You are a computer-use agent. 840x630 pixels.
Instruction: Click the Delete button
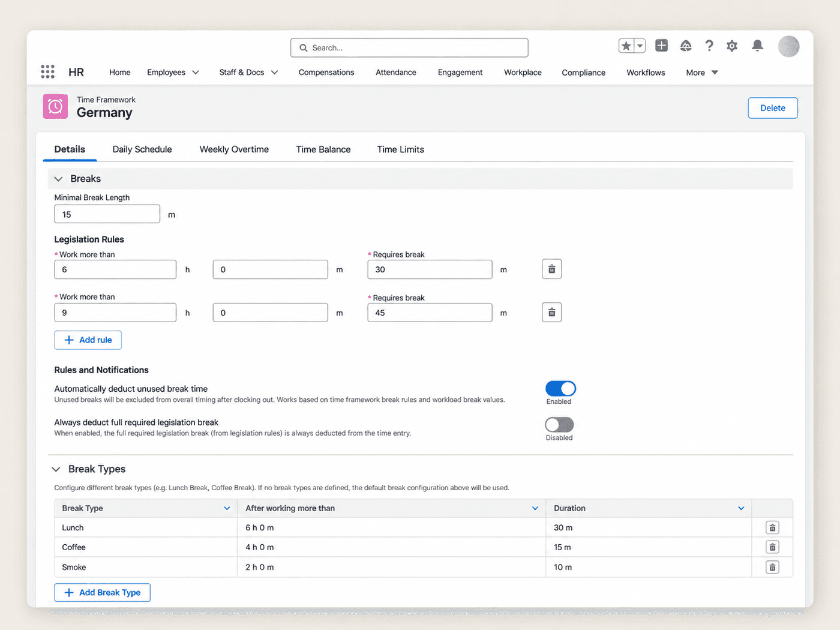pyautogui.click(x=773, y=108)
